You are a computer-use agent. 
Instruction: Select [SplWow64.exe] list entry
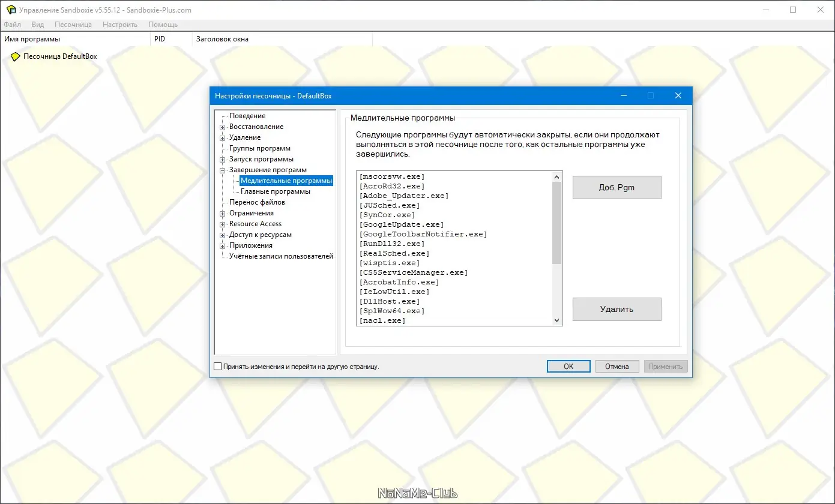coord(391,311)
